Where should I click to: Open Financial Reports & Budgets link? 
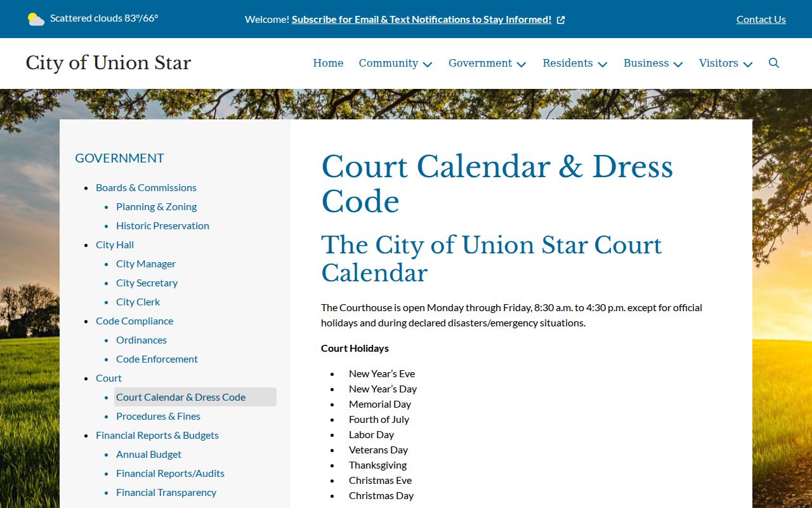click(x=157, y=435)
